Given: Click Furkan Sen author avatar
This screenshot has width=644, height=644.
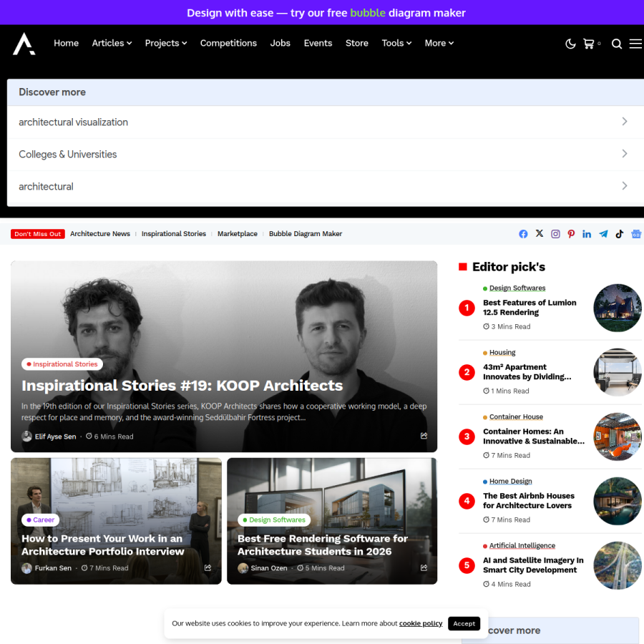Looking at the screenshot, I should click(x=26, y=568).
